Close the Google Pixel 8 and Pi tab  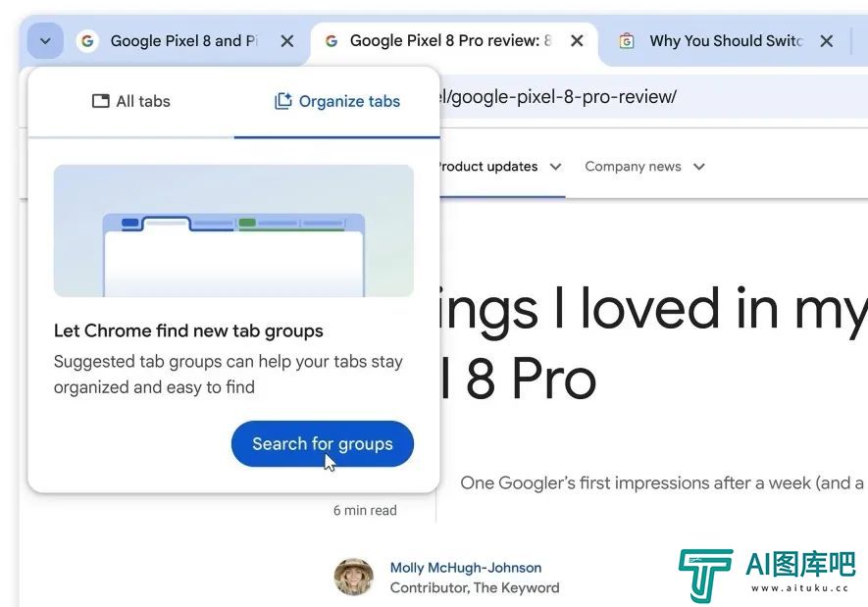click(286, 41)
